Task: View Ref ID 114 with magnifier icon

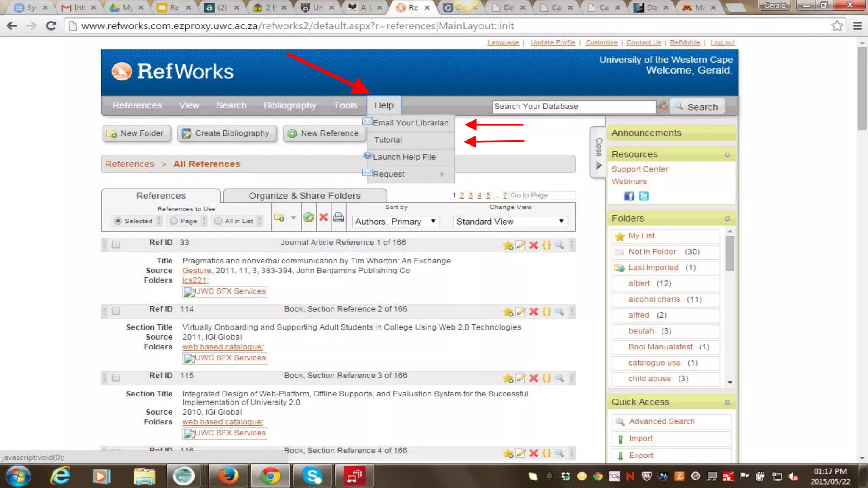Action: pos(559,312)
